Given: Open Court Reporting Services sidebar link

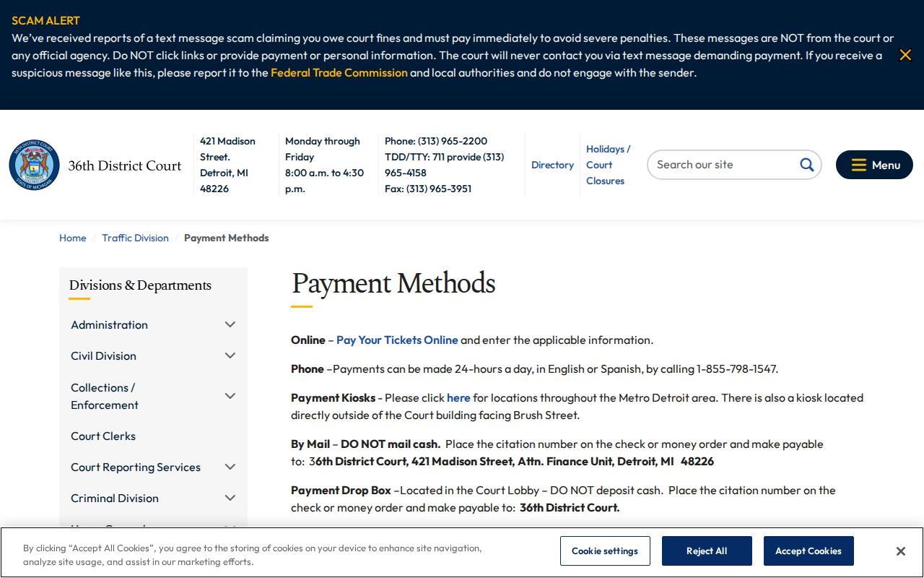Looking at the screenshot, I should [x=136, y=467].
